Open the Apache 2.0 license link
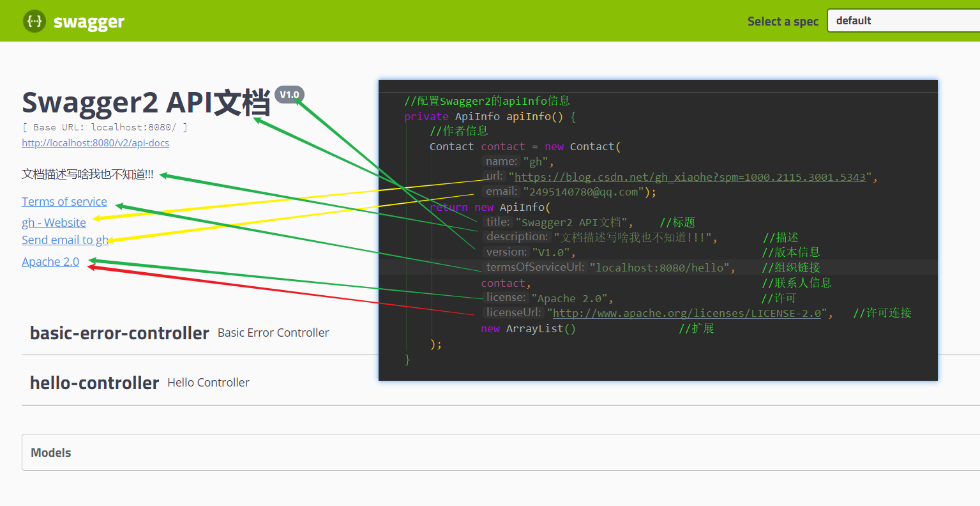The image size is (980, 506). coord(50,261)
